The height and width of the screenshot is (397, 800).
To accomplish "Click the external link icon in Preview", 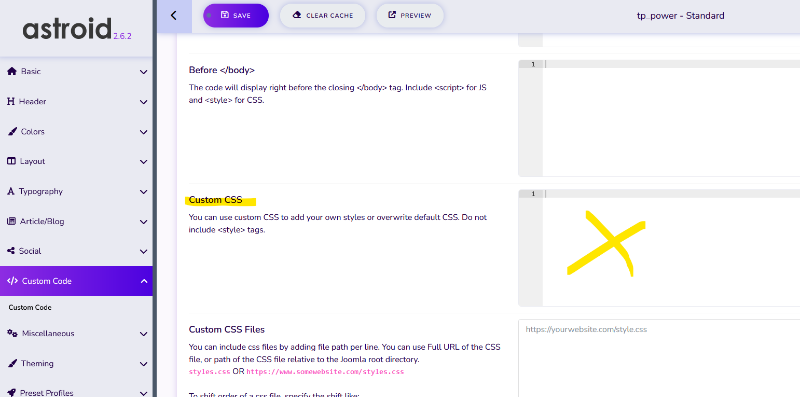I will (392, 15).
